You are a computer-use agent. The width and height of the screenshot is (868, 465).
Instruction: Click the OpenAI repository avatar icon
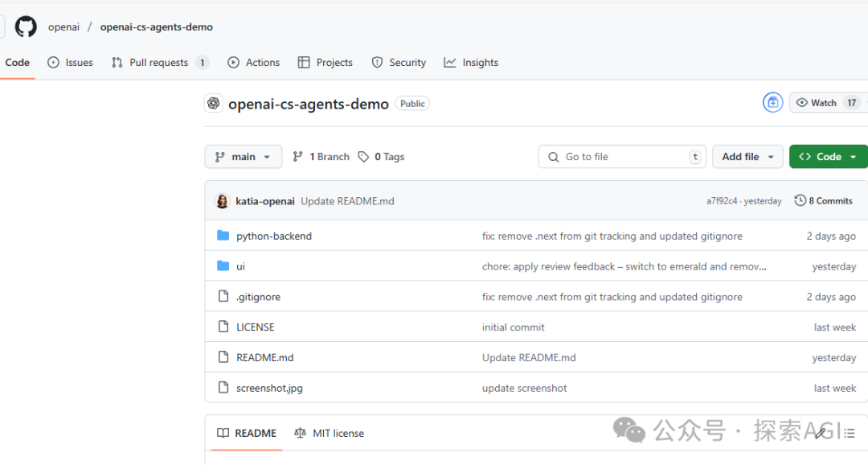[x=214, y=103]
